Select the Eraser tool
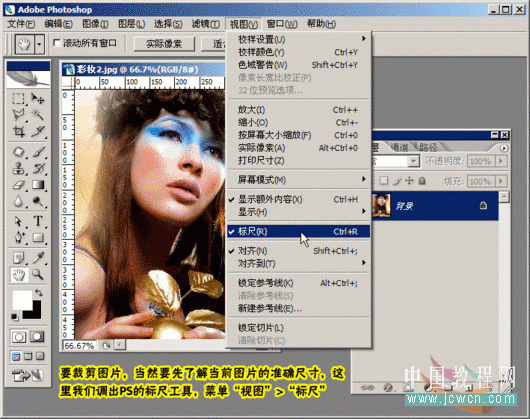The width and height of the screenshot is (530, 419). (18, 184)
